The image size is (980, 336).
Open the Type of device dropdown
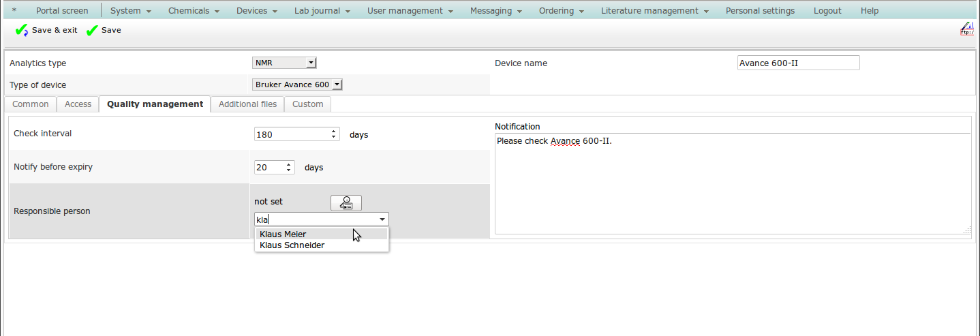pyautogui.click(x=337, y=85)
